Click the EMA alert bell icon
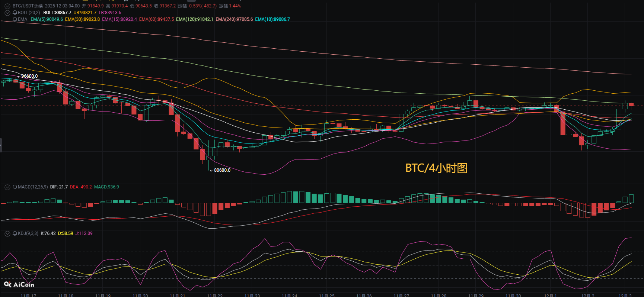This screenshot has height=297, width=644. [x=15, y=19]
